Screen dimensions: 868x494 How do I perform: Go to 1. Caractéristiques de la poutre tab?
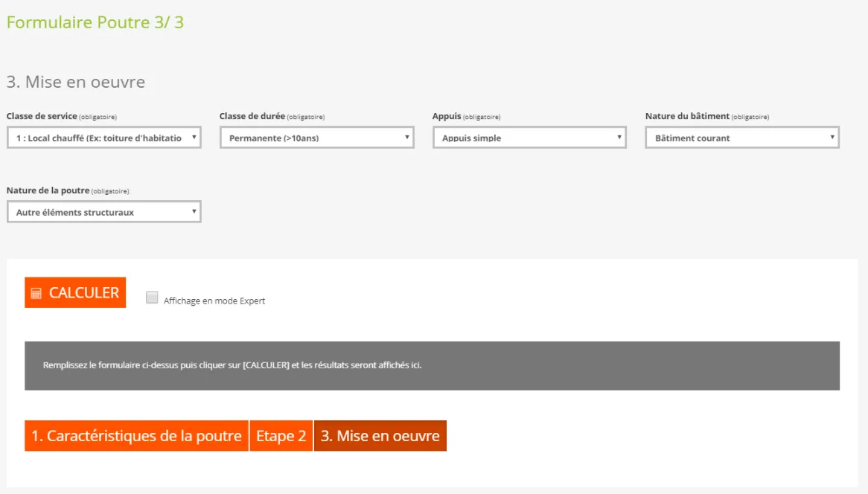(x=137, y=436)
